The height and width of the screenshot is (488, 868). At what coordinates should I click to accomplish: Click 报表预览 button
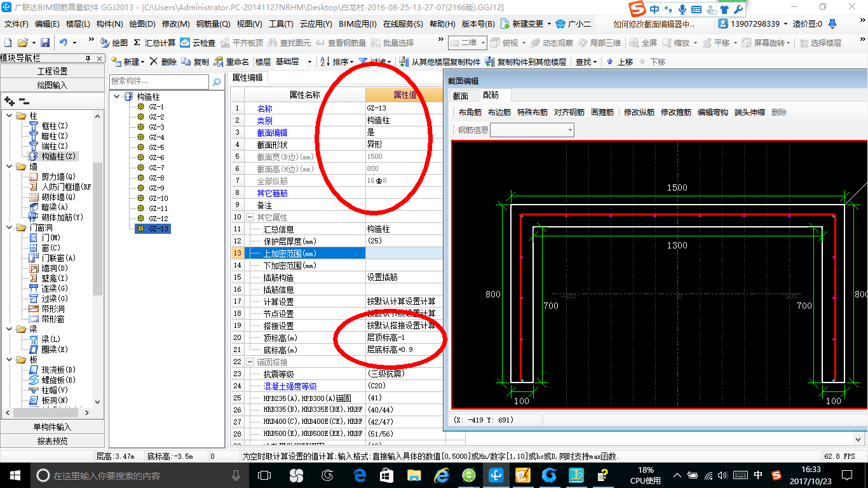(x=52, y=441)
